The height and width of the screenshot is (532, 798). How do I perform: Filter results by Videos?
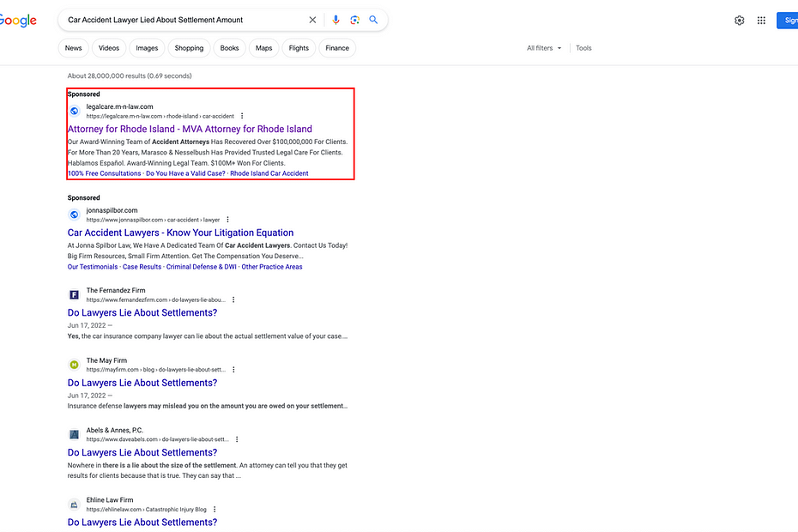pyautogui.click(x=109, y=48)
